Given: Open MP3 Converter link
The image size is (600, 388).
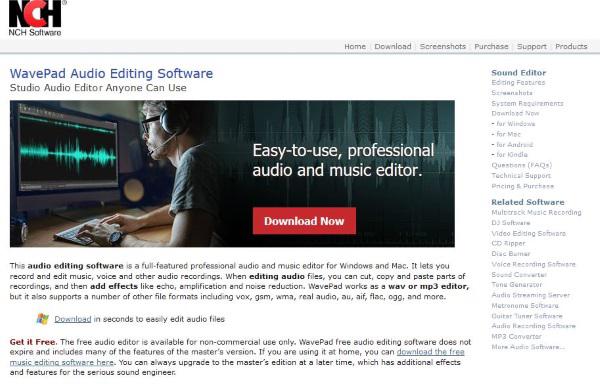Looking at the screenshot, I should click(x=516, y=336).
